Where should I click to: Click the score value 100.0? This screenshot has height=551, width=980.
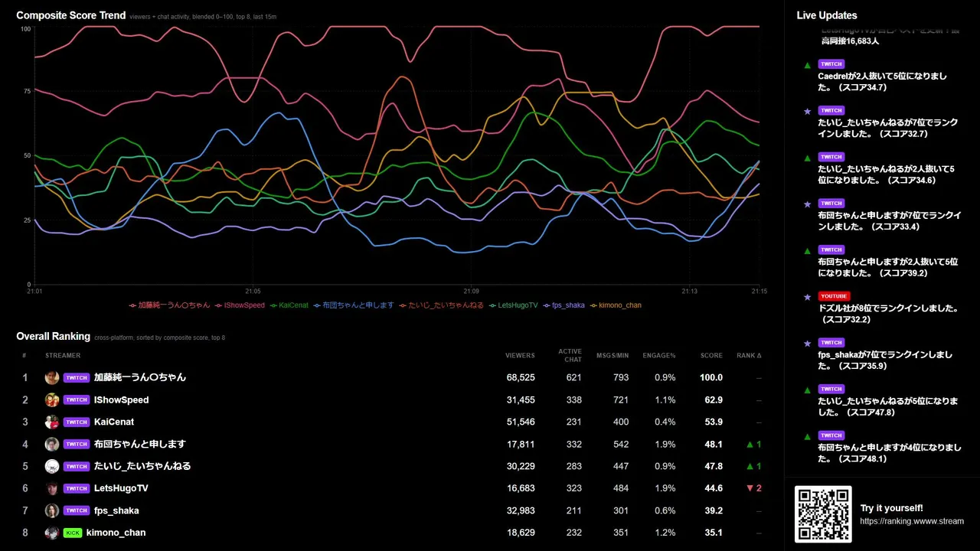click(711, 377)
